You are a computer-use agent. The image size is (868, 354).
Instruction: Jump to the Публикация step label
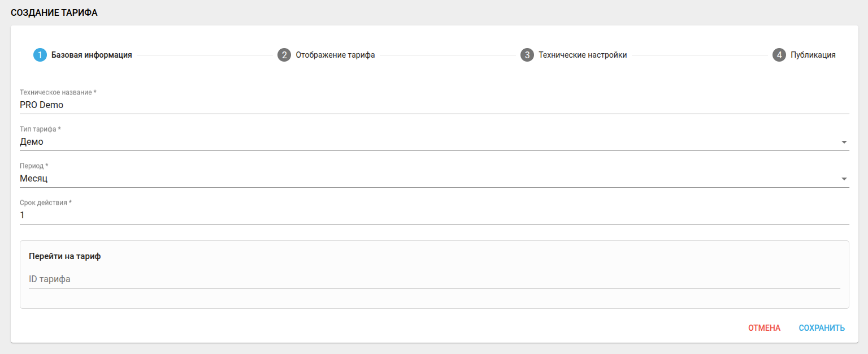pos(813,55)
